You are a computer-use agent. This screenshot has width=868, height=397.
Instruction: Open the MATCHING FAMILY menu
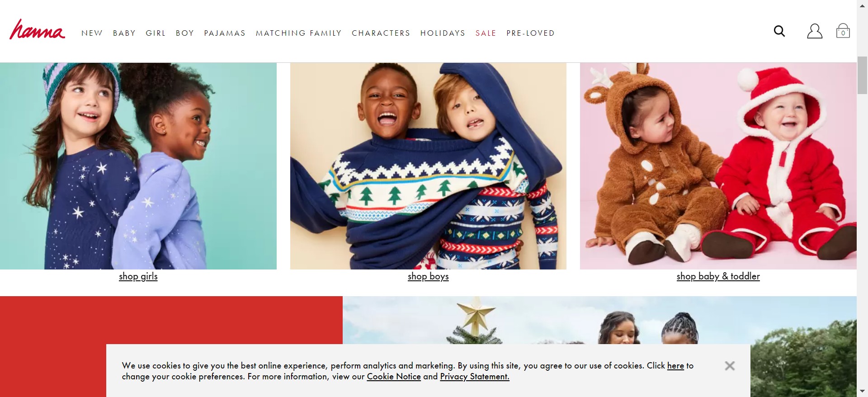(x=299, y=33)
